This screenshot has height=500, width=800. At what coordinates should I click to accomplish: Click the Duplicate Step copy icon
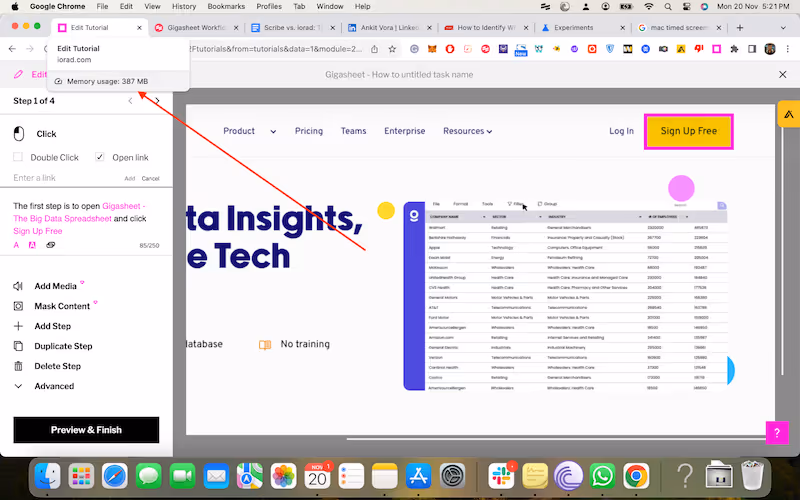tap(18, 346)
